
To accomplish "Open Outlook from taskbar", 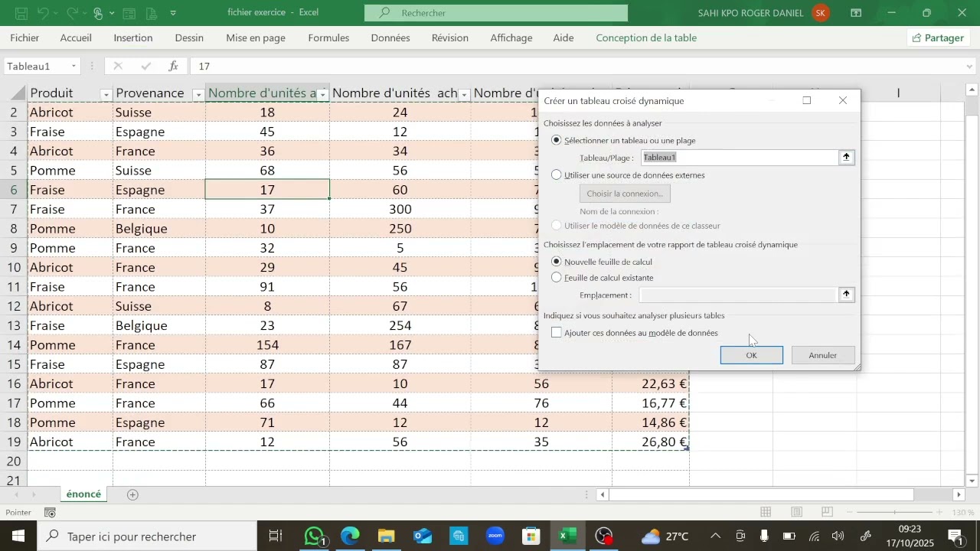I will (x=423, y=536).
